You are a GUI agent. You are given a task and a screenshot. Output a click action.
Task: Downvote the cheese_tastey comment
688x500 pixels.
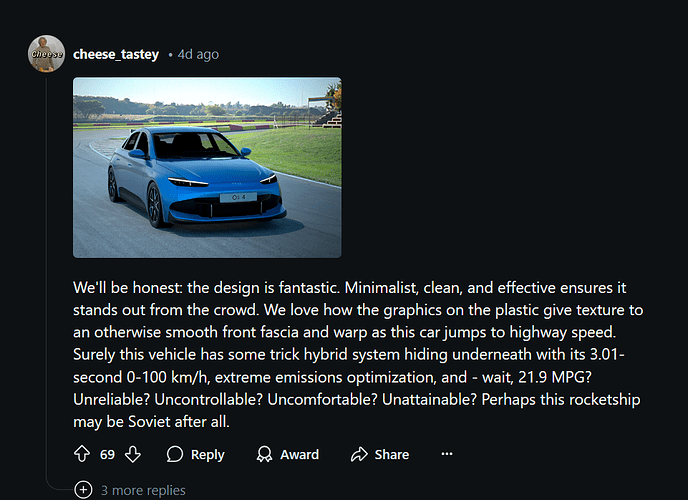(x=132, y=454)
